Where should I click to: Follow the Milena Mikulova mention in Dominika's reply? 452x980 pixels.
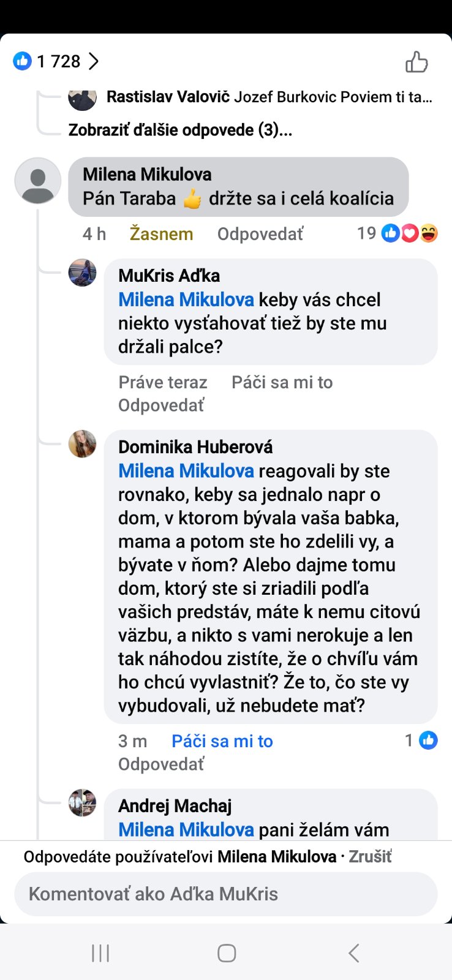pyautogui.click(x=186, y=471)
